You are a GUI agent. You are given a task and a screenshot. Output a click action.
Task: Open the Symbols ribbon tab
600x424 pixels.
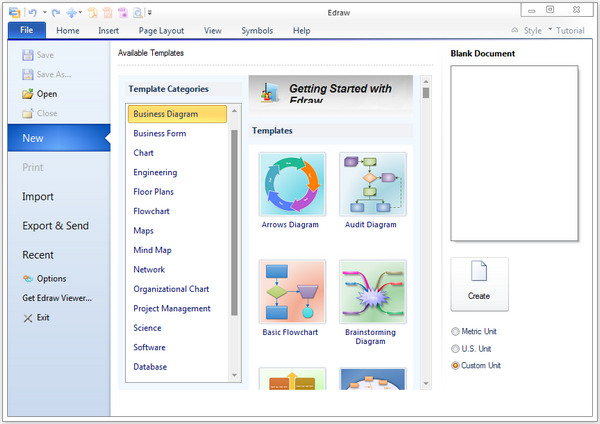coord(257,31)
